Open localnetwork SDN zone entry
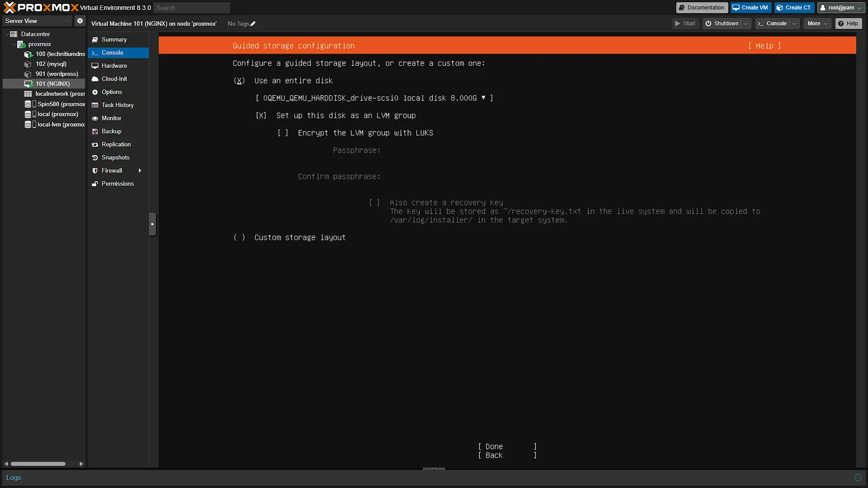The image size is (868, 488). [54, 94]
